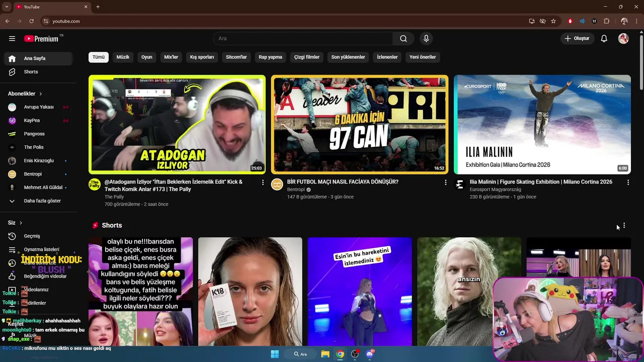
Task: Expand Daha fazla göster subscriptions
Action: point(38,201)
